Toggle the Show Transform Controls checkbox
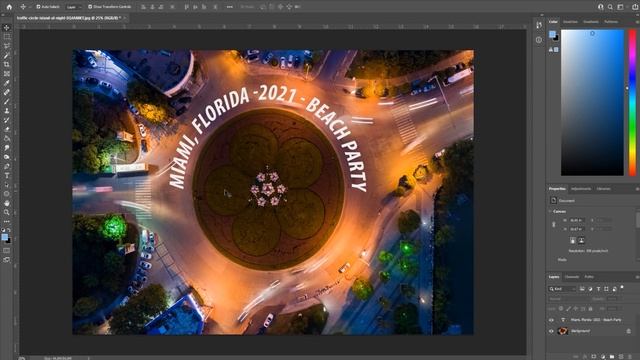 [x=90, y=7]
